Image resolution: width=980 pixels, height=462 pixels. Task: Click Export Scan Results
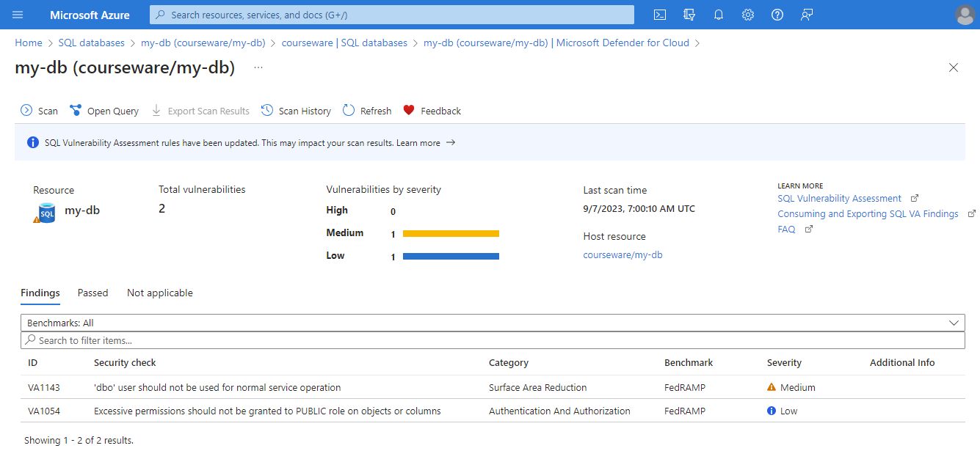click(x=200, y=111)
